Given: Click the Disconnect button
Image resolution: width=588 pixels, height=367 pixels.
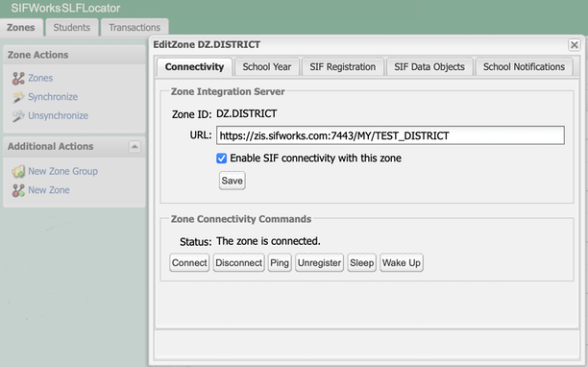Looking at the screenshot, I should click(239, 263).
